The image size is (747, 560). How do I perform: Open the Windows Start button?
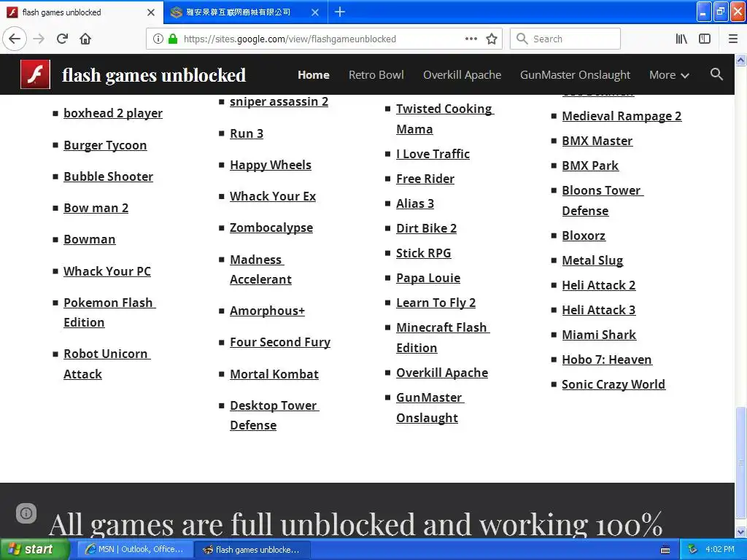pyautogui.click(x=34, y=550)
